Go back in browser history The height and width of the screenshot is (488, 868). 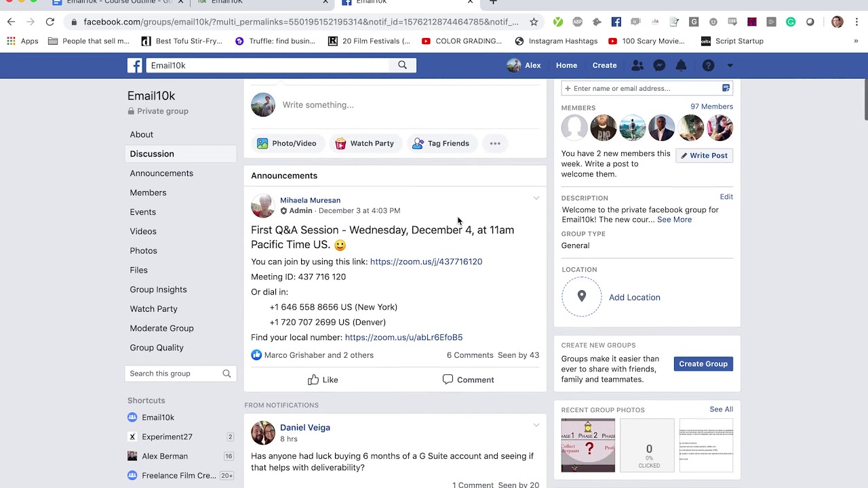[11, 22]
